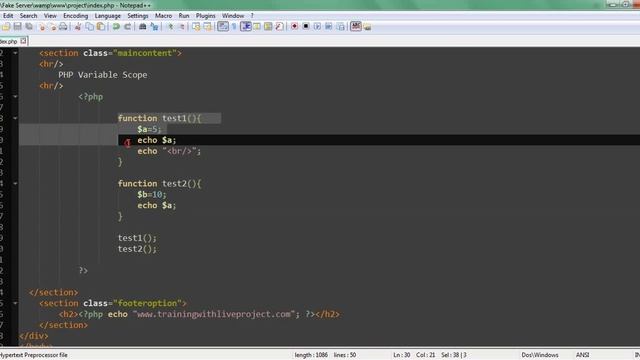The image size is (640, 360).
Task: Click the www.trainingwithliveproject.com string
Action: [214, 314]
